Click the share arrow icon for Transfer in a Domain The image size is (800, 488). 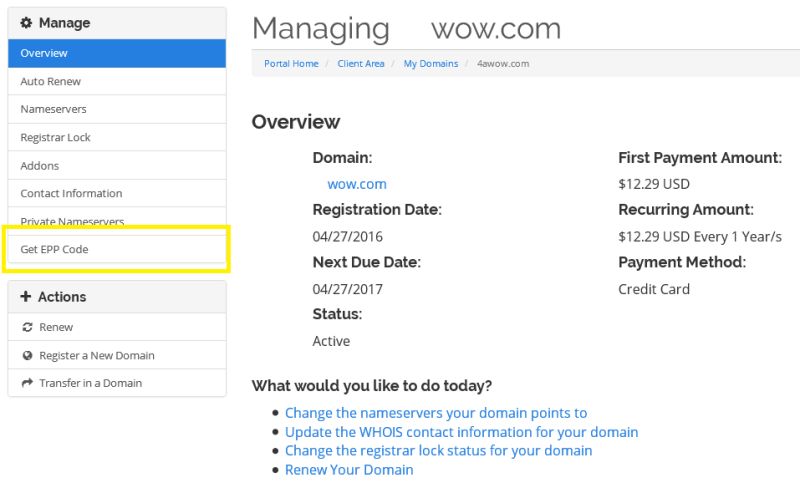tap(28, 383)
